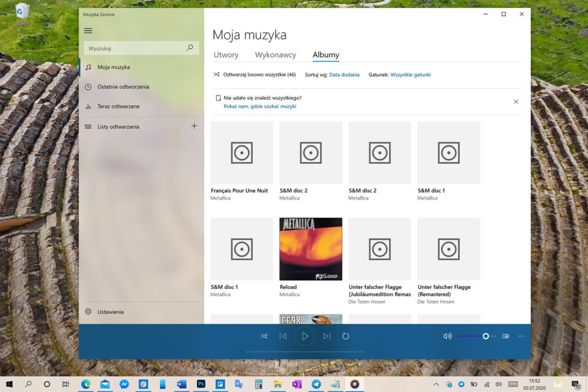
Task: Click Pokaż nam, gdzie szukać muzyki link
Action: tap(260, 107)
